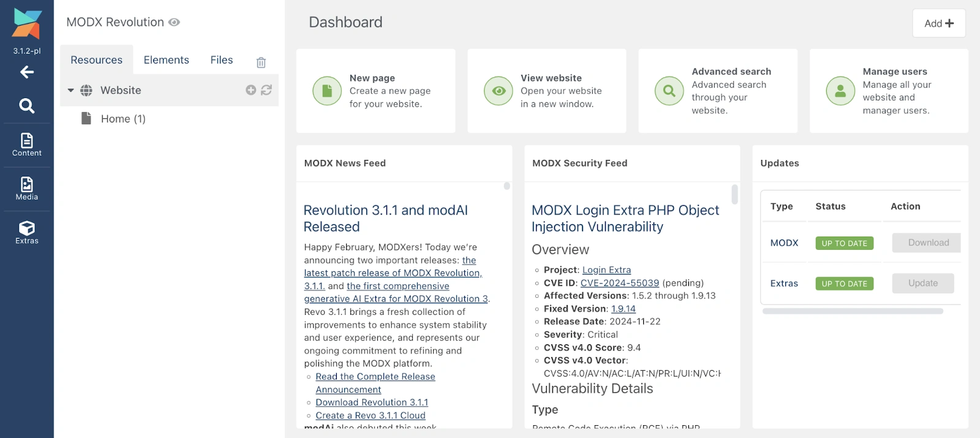Open MODX Login Extra PHP Object Injection article

(x=625, y=219)
